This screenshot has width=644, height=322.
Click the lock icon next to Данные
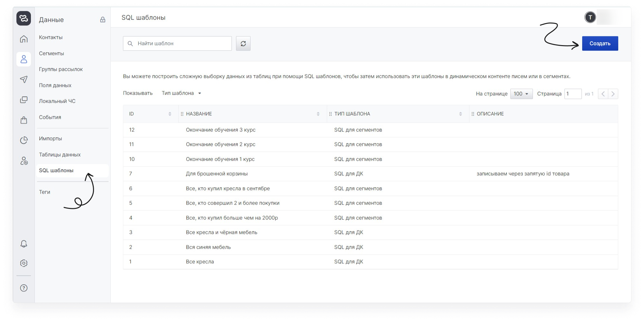click(103, 20)
